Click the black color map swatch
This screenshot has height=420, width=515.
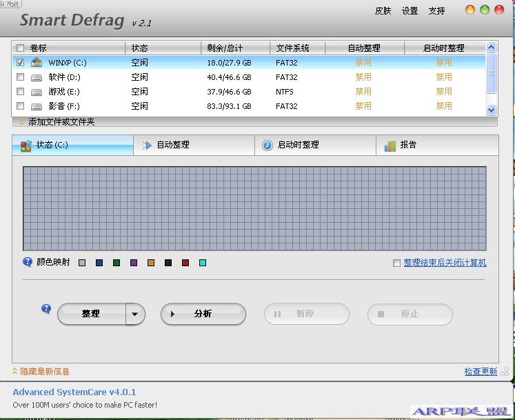click(x=168, y=263)
